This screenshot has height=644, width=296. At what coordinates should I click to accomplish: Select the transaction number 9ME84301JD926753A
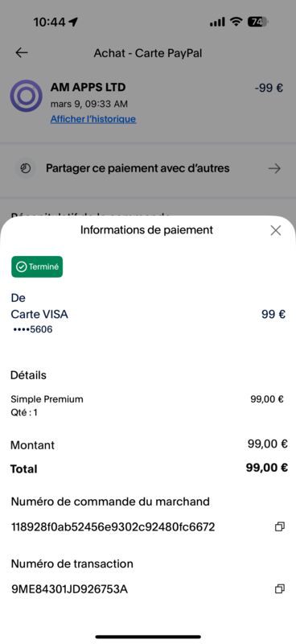[69, 589]
